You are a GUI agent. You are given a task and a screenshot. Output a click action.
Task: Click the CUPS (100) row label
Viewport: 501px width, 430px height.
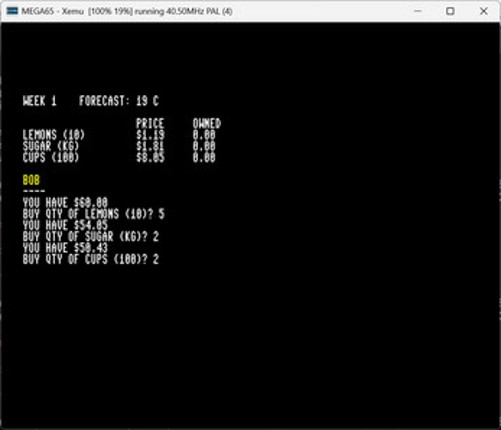[x=51, y=158]
